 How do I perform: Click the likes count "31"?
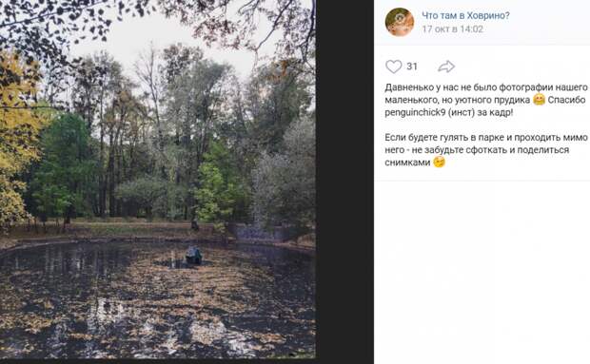coord(412,67)
